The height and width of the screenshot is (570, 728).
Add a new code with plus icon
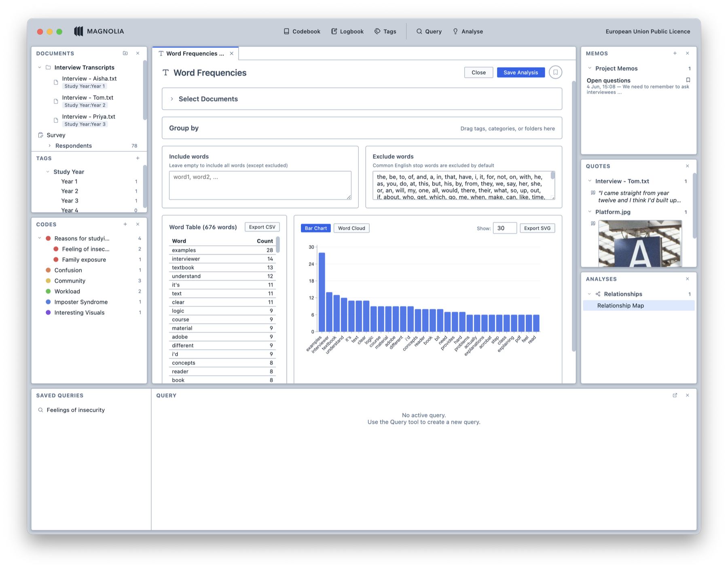point(125,224)
